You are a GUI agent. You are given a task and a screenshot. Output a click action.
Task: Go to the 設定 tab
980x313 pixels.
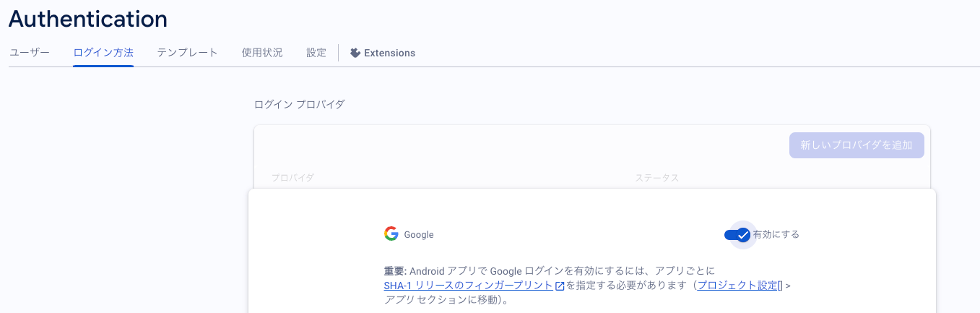coord(316,53)
